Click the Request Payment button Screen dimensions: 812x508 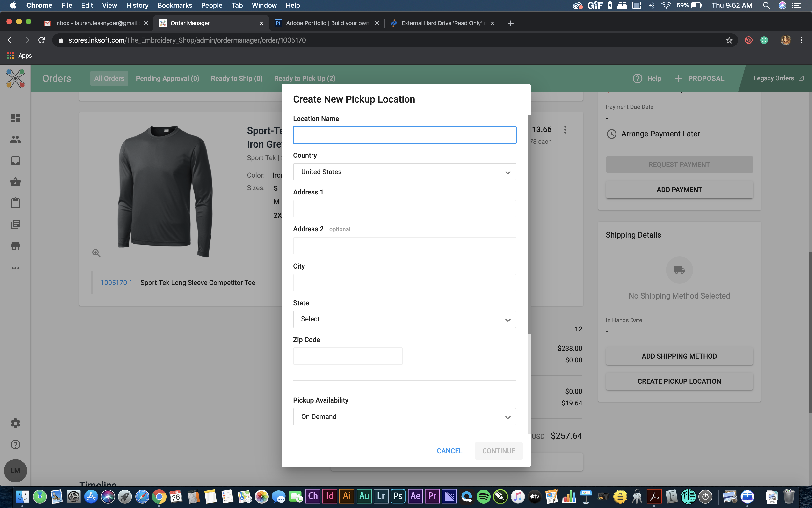(679, 165)
